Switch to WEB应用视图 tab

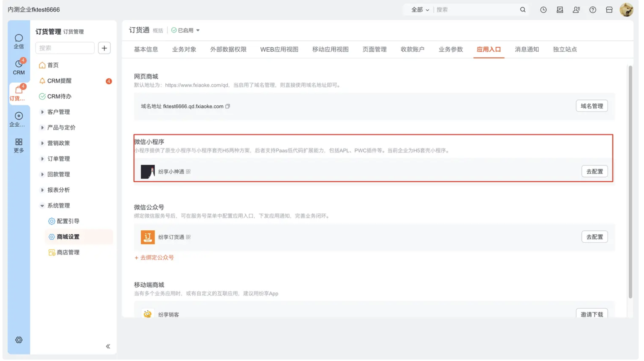(279, 50)
